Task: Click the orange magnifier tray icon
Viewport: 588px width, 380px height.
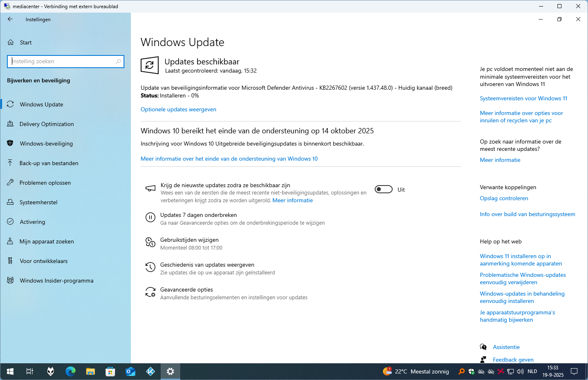Action: tap(462, 371)
